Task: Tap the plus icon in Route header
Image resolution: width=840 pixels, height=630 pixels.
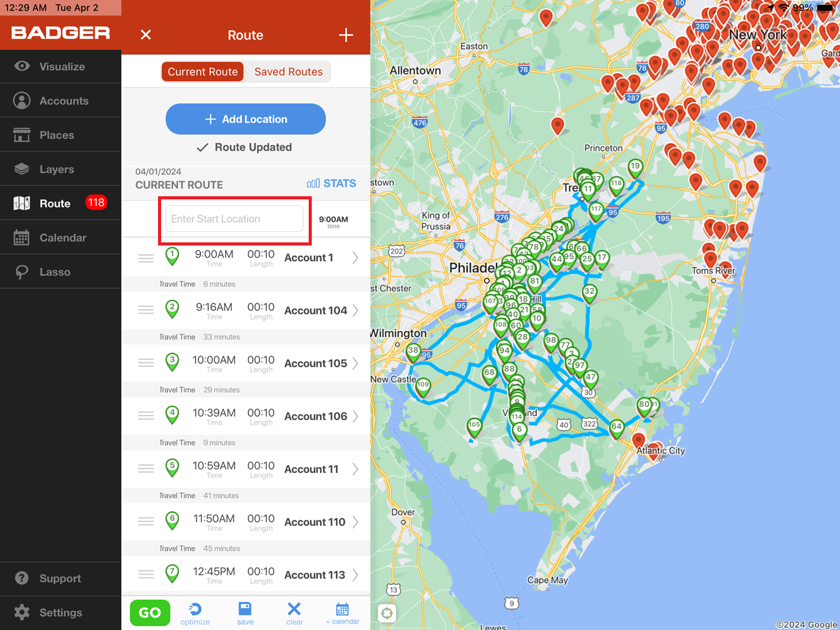Action: pos(346,35)
